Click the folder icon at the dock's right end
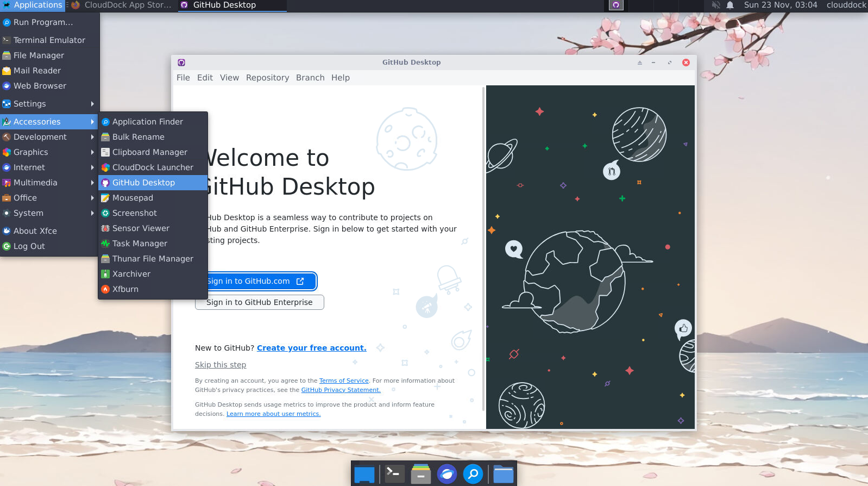The image size is (868, 486). (x=503, y=474)
